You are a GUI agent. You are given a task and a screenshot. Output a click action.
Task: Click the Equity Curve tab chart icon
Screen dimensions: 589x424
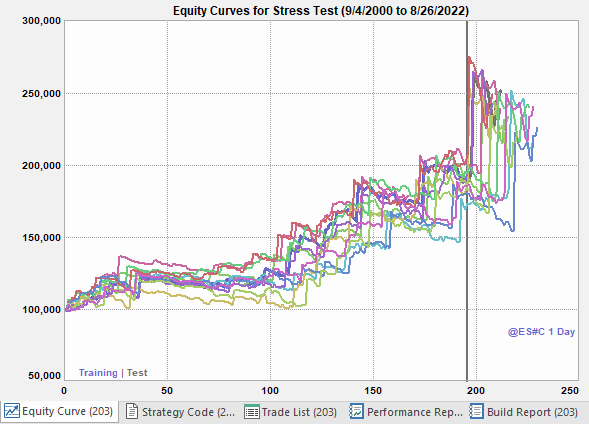click(x=12, y=411)
